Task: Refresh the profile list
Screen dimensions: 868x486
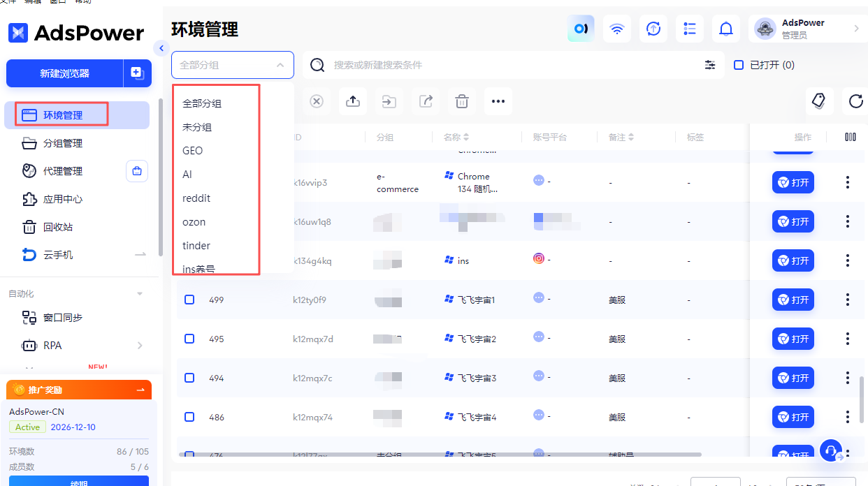Action: pos(856,101)
